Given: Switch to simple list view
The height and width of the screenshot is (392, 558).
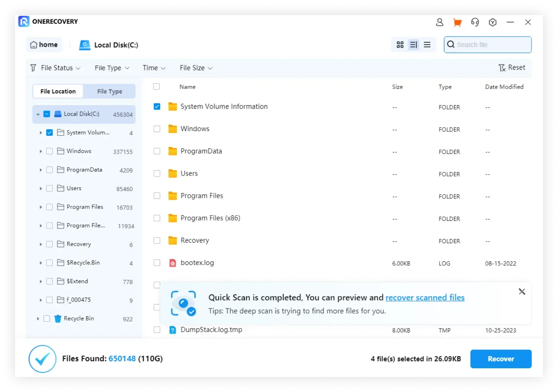Looking at the screenshot, I should coord(427,45).
